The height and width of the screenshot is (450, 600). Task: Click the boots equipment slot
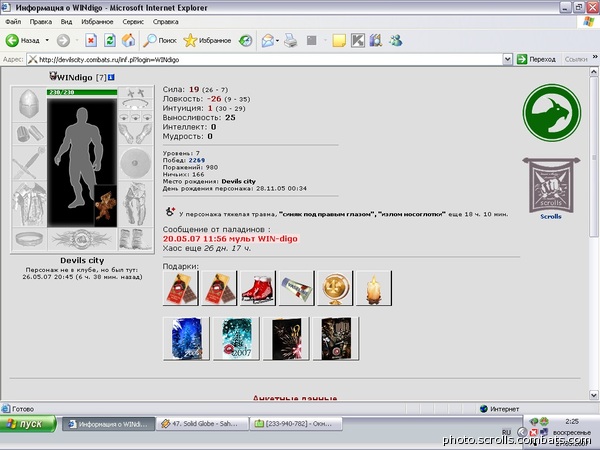[135, 239]
